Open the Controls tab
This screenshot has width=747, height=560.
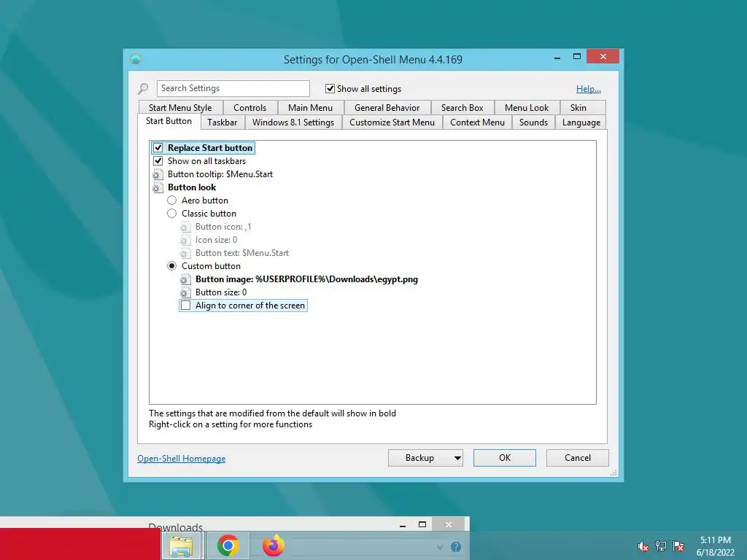pyautogui.click(x=249, y=108)
